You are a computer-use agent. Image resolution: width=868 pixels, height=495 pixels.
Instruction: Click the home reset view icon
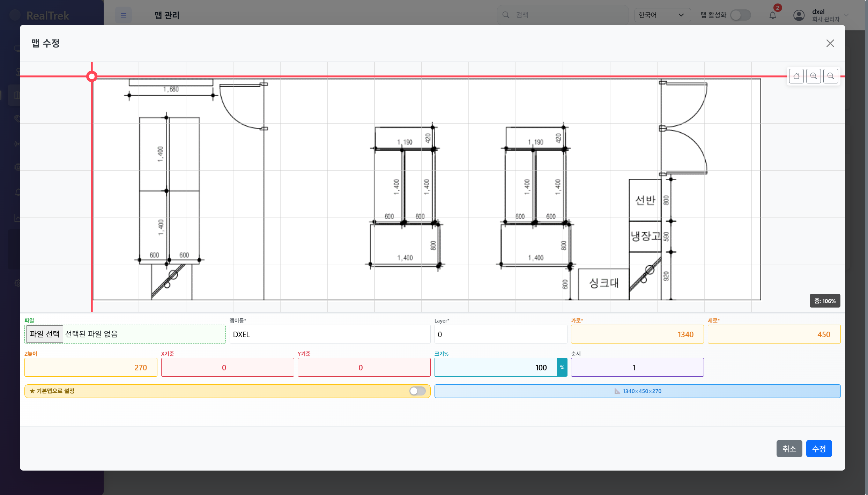coord(796,76)
